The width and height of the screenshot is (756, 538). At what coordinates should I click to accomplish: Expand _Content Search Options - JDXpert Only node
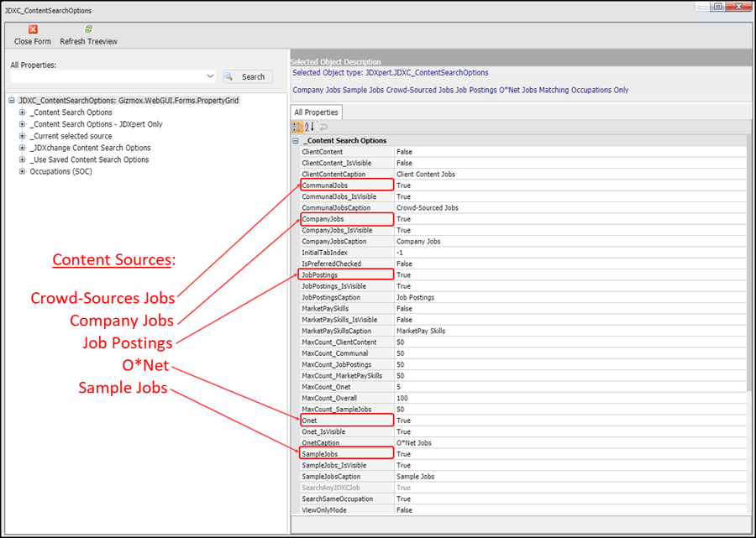(22, 124)
